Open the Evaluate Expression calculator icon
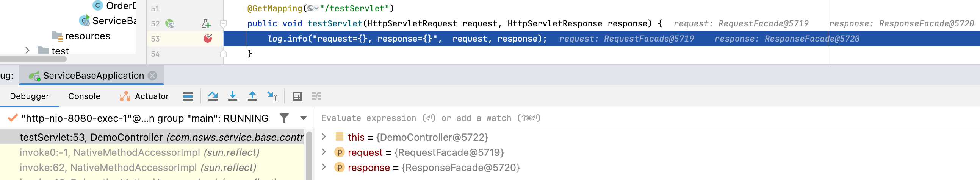Screen dimensions: 980x180 [297, 96]
